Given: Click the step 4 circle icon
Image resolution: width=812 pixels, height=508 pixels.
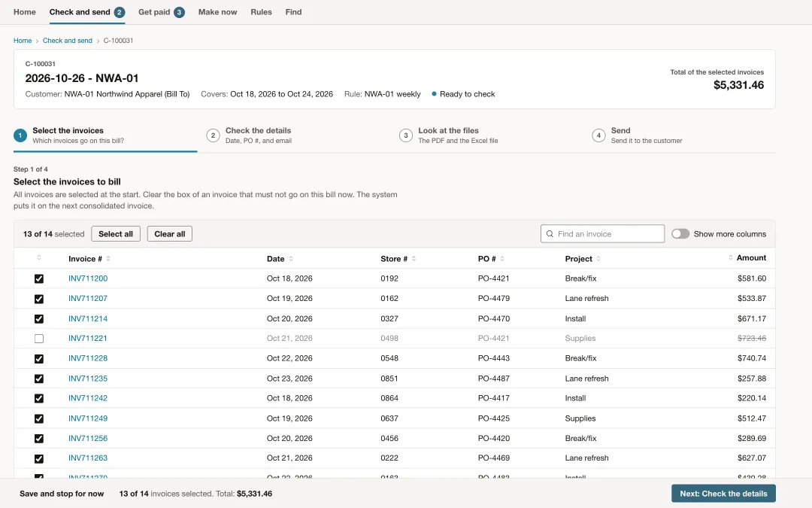Looking at the screenshot, I should (598, 135).
